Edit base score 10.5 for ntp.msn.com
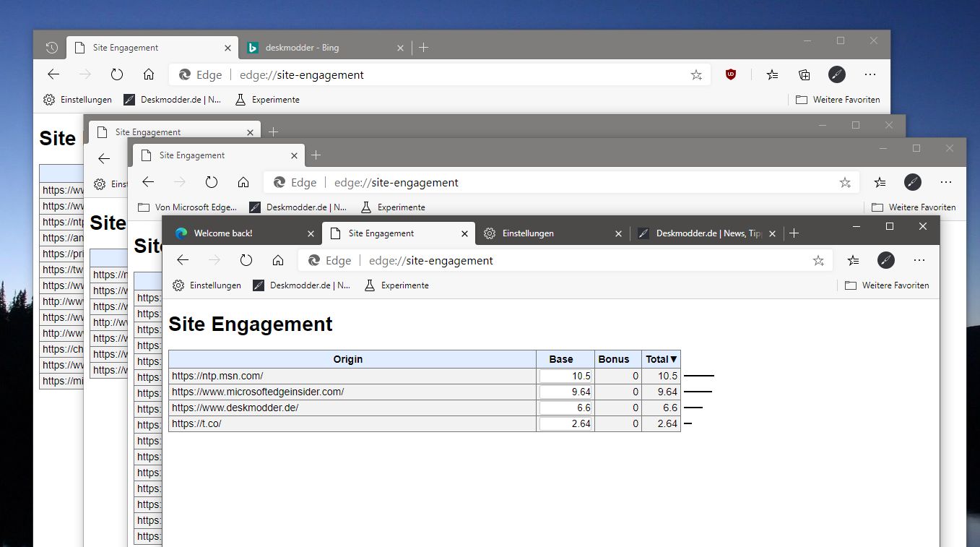Image resolution: width=980 pixels, height=547 pixels. (x=565, y=376)
